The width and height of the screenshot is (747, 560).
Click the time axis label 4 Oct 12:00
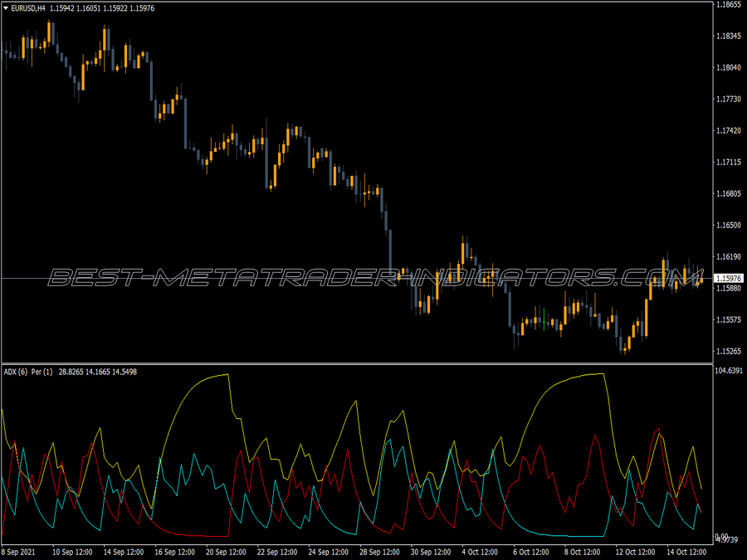point(480,553)
